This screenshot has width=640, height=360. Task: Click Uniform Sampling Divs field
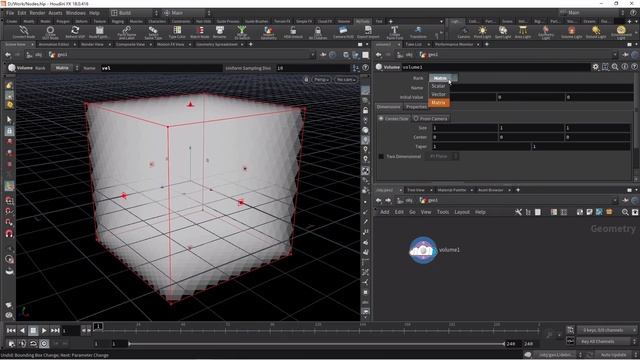[313, 68]
